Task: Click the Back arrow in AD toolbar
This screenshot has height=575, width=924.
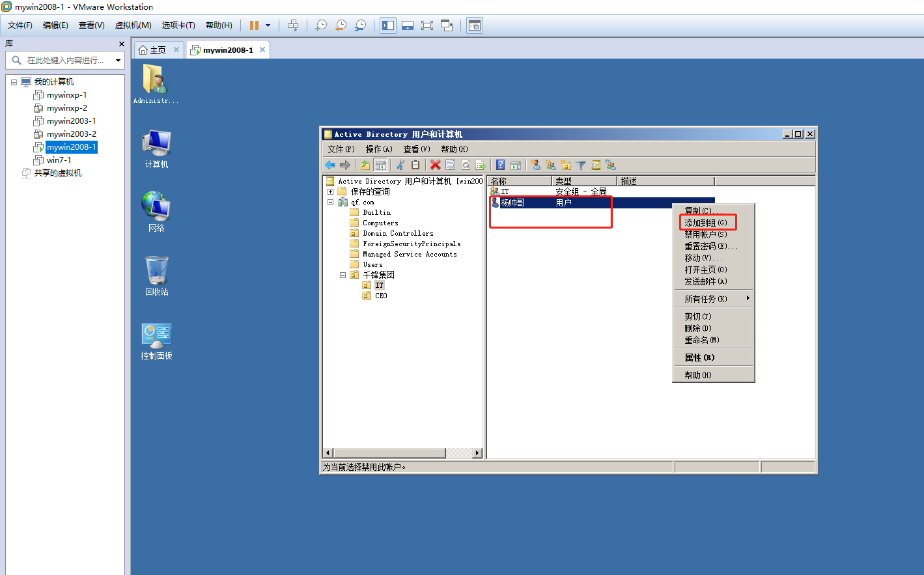Action: tap(330, 165)
